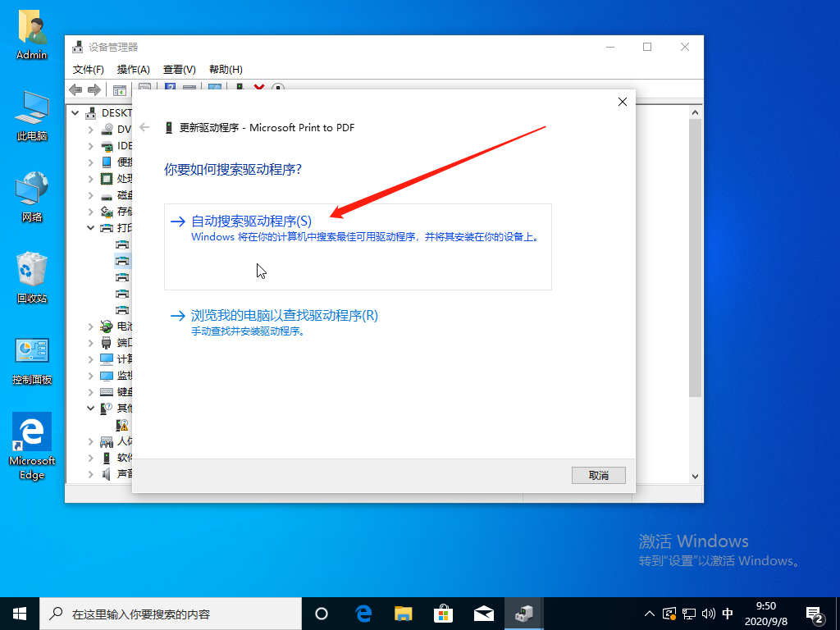The width and height of the screenshot is (840, 630).
Task: Collapse the 其他设备 node
Action: point(90,408)
